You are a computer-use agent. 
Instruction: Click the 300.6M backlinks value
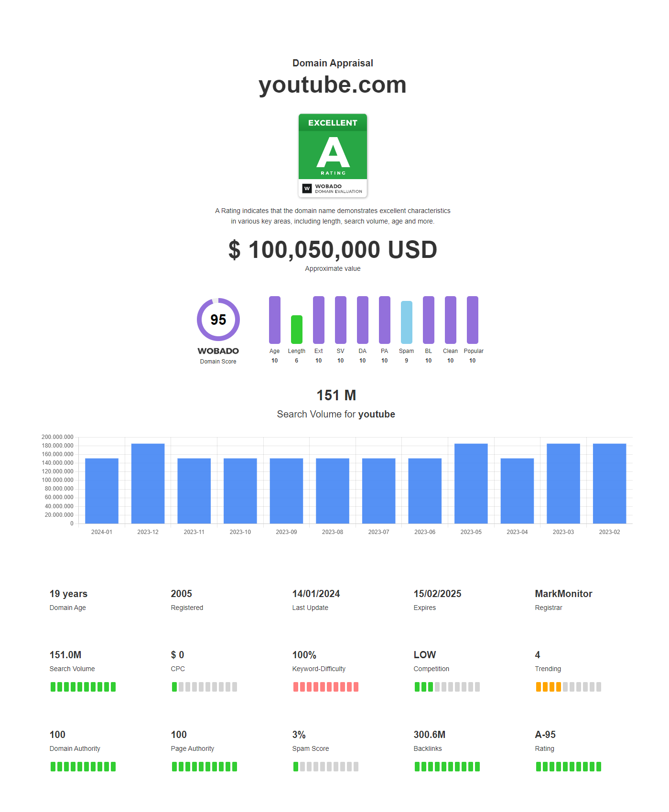click(x=430, y=735)
